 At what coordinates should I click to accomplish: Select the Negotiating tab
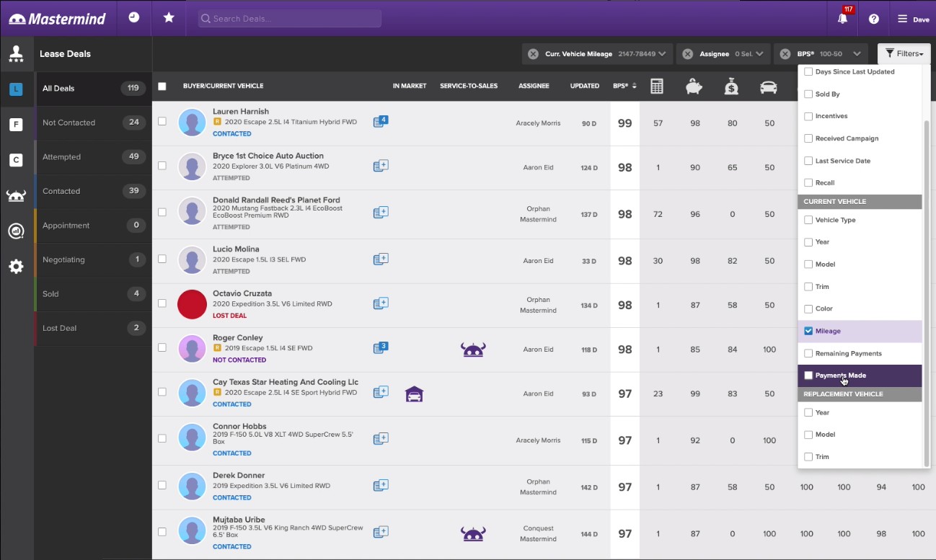point(93,259)
